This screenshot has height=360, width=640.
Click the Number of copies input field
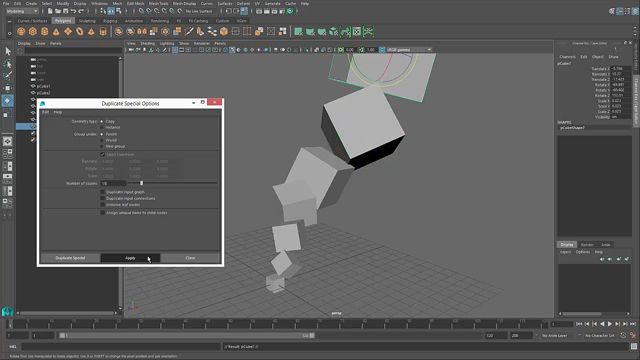[113, 183]
